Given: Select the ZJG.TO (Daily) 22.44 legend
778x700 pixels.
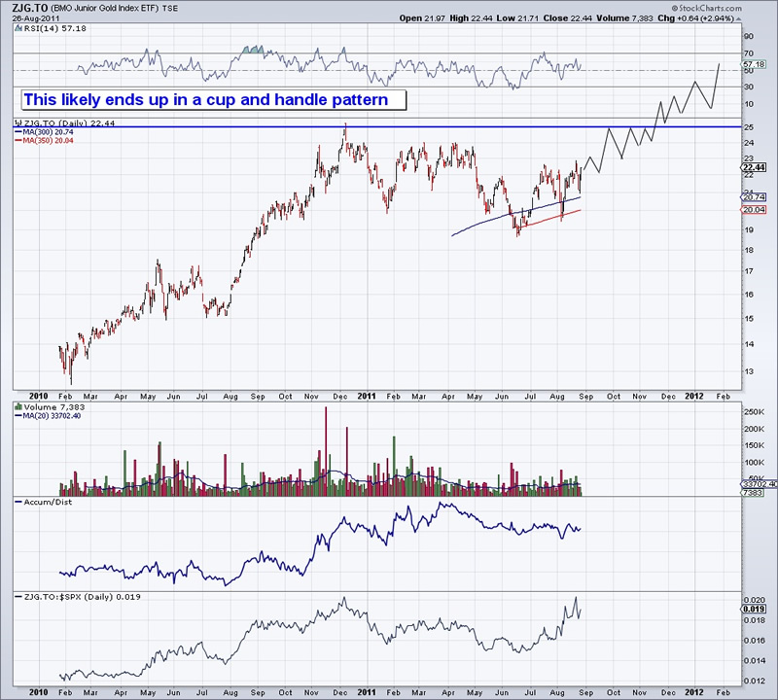Looking at the screenshot, I should pyautogui.click(x=69, y=123).
